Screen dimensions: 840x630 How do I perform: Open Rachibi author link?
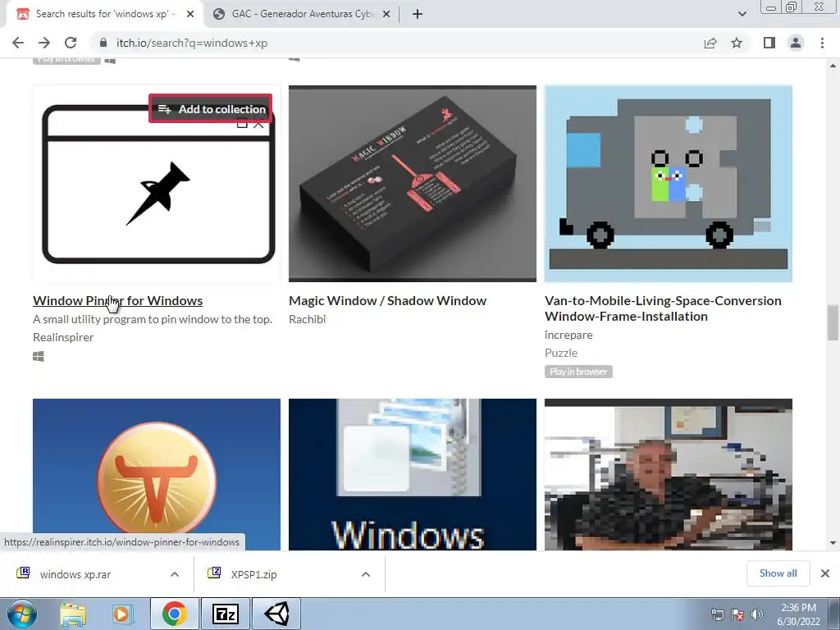(x=307, y=319)
